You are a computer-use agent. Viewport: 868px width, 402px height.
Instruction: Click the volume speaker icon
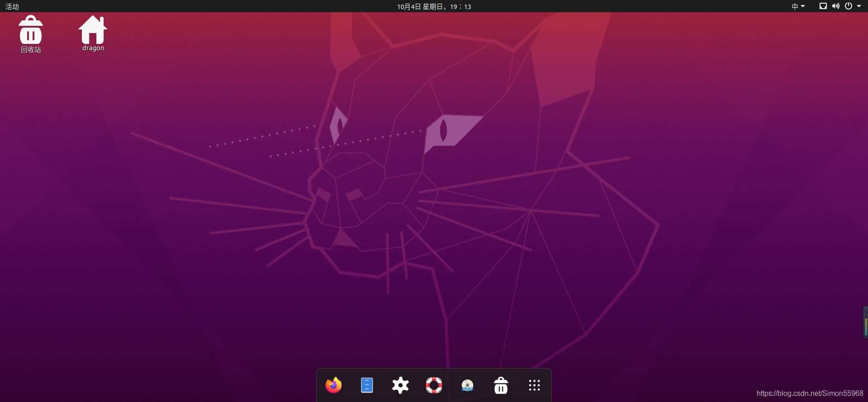click(x=836, y=6)
